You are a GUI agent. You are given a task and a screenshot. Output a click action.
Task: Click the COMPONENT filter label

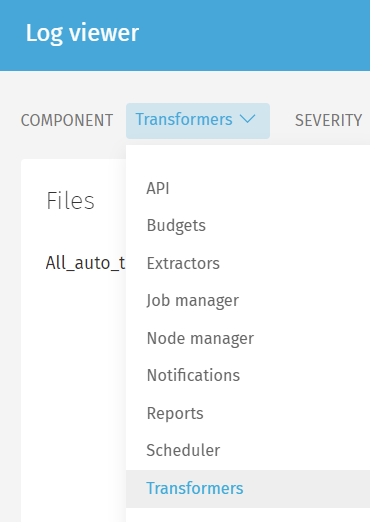click(67, 120)
